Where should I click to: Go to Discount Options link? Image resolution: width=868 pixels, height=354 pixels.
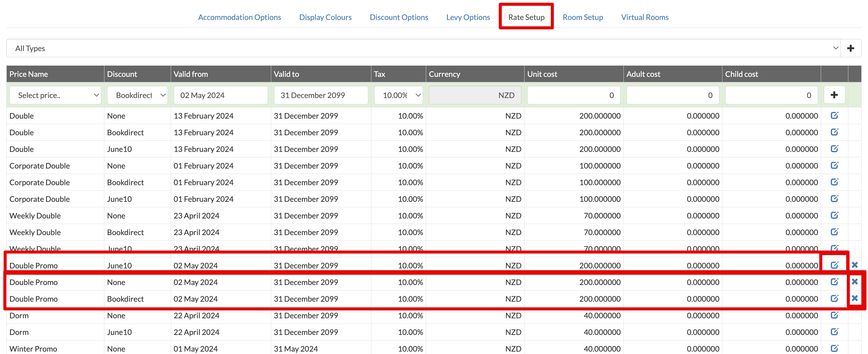point(399,17)
